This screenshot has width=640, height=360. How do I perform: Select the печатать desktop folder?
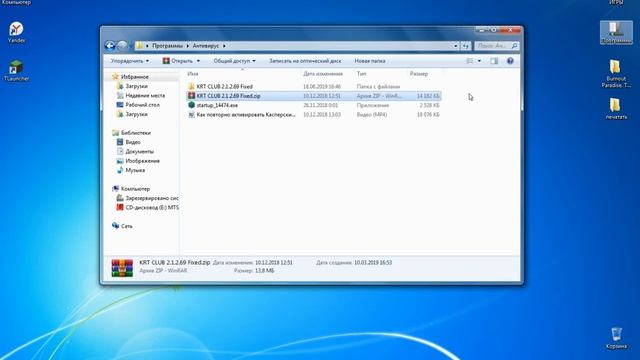(616, 109)
